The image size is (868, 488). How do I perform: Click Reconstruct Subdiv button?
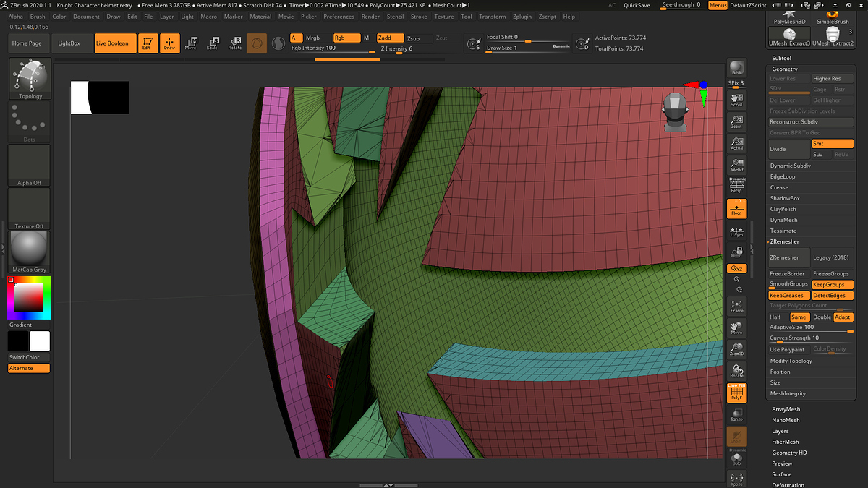811,122
